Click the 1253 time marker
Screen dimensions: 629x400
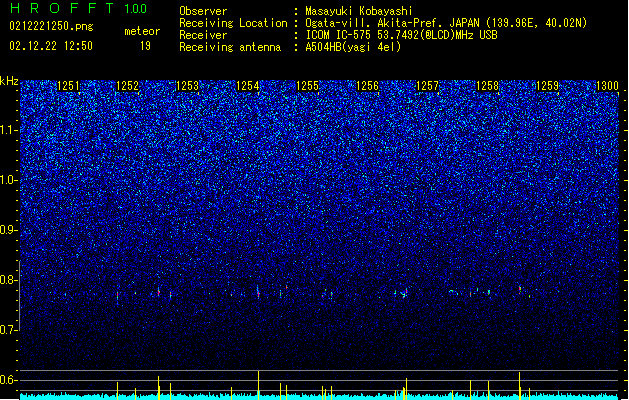click(188, 86)
